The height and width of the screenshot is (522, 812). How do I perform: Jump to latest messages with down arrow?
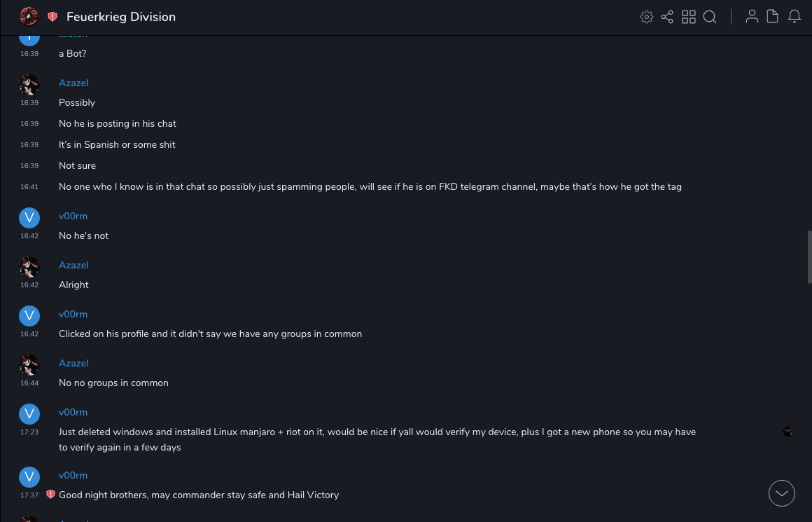pyautogui.click(x=782, y=493)
